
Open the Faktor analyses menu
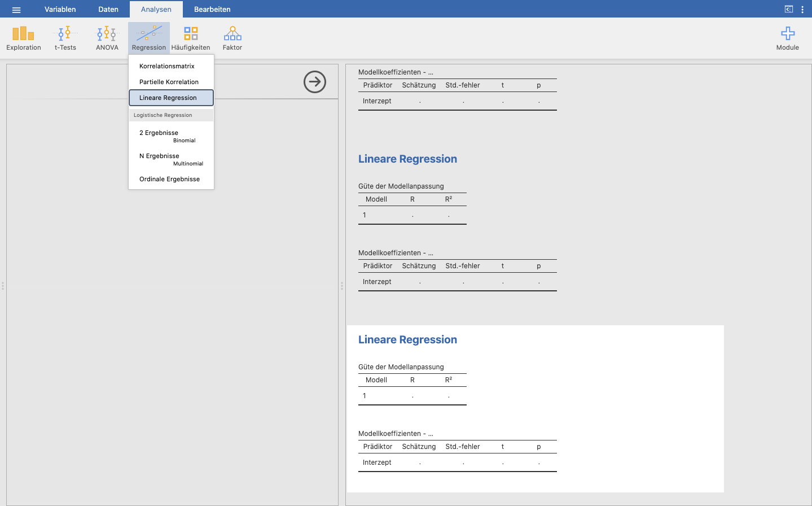[232, 38]
